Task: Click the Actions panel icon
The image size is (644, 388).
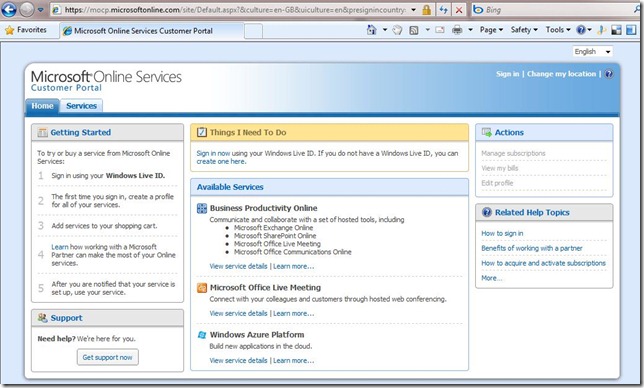Action: (487, 132)
